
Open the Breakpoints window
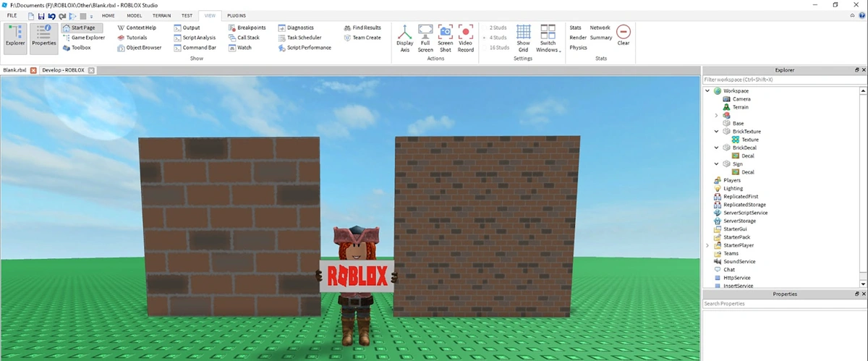[247, 27]
